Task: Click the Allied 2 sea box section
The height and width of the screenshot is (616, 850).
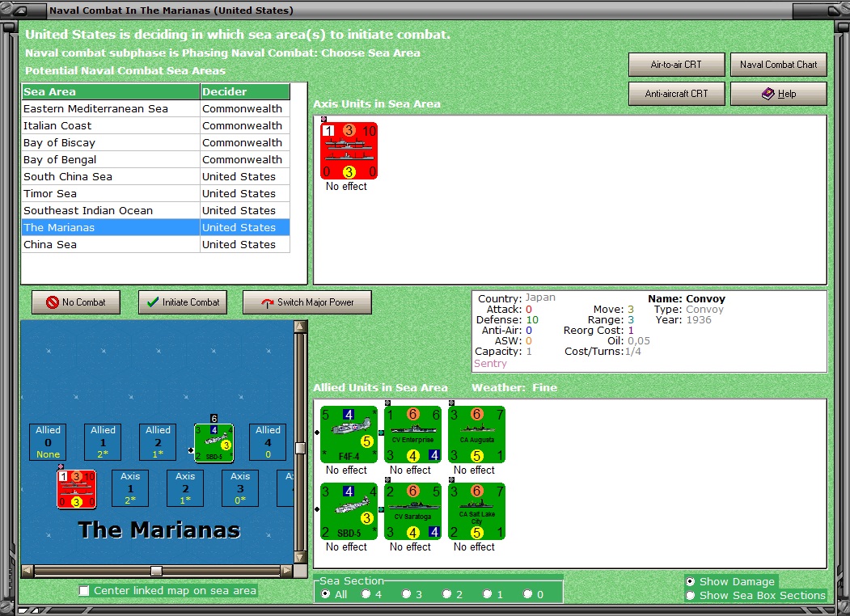Action: (x=158, y=442)
